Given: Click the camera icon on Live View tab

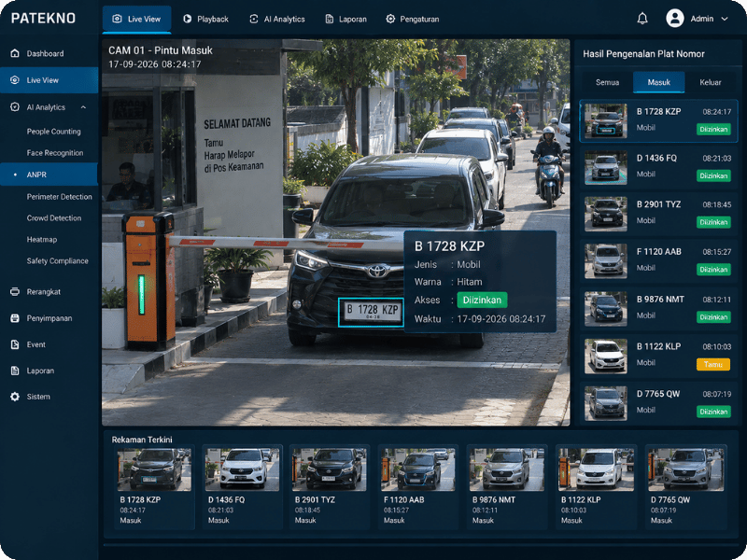Looking at the screenshot, I should pos(117,19).
